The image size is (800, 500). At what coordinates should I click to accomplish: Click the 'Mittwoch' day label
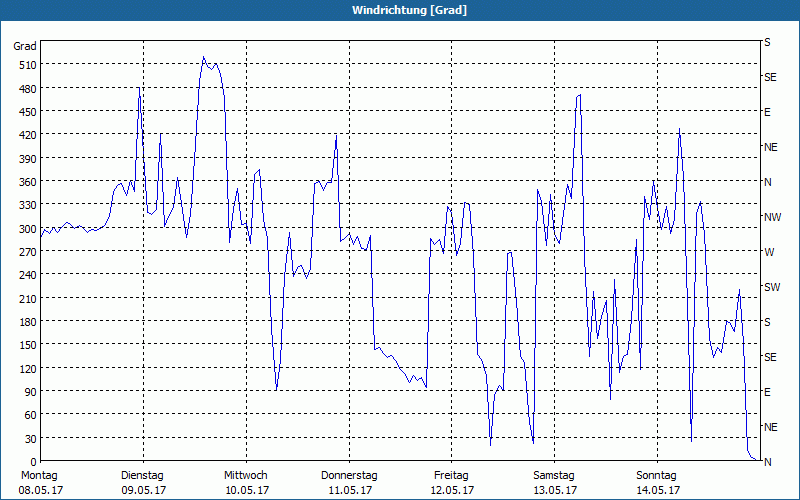pyautogui.click(x=246, y=476)
